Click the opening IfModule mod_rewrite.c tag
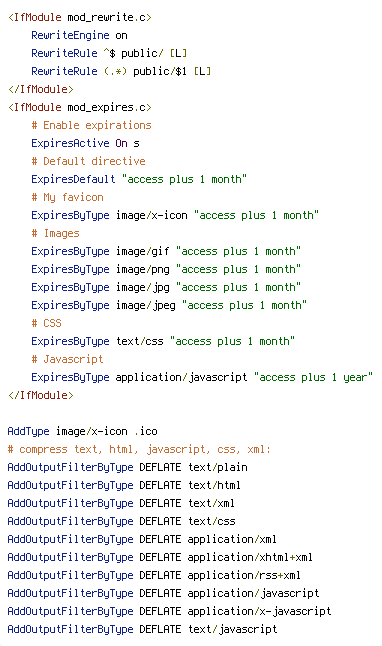Viewport: 382px width, 646px height. pyautogui.click(x=80, y=17)
